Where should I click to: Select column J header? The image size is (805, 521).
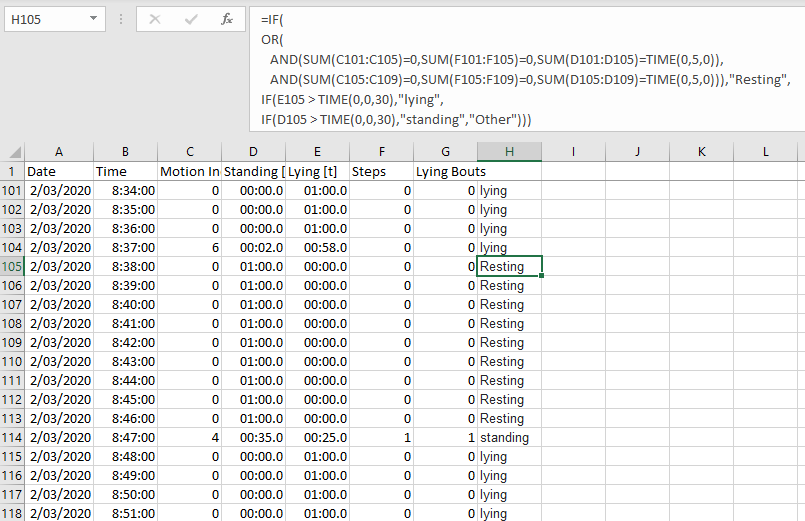(x=637, y=152)
